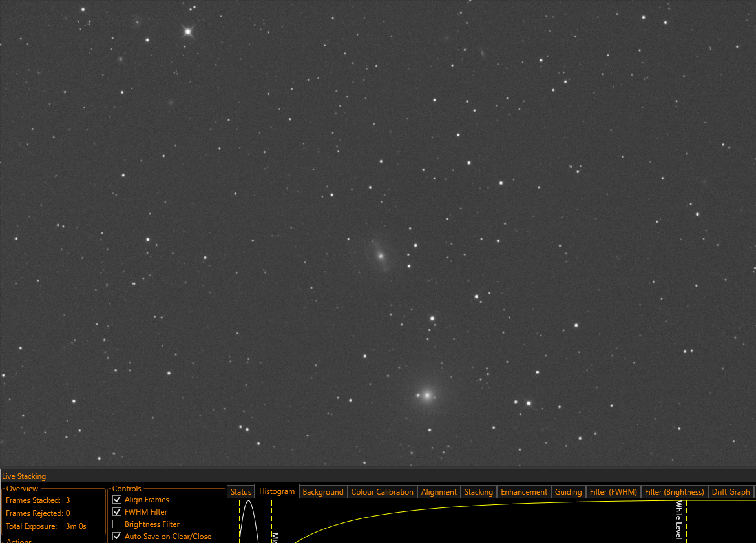Open the Background tab
This screenshot has width=756, height=543.
323,492
